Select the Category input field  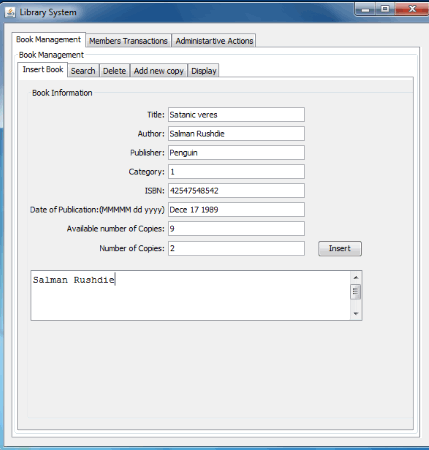[236, 172]
